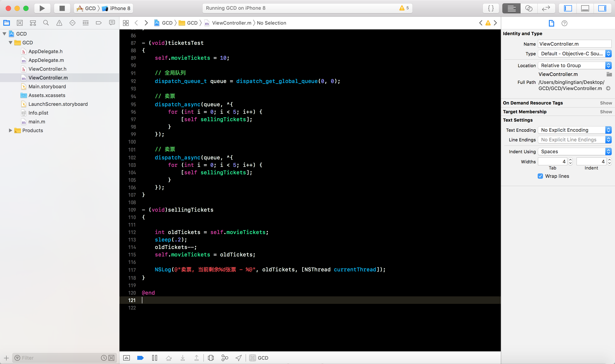
Task: Select AppDelegate.m in the navigator
Action: tap(46, 60)
